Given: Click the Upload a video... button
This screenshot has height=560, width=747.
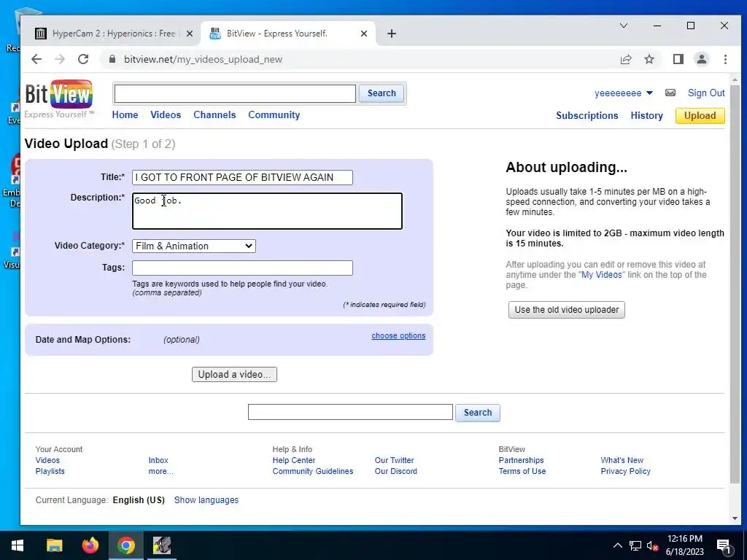Looking at the screenshot, I should (x=234, y=375).
